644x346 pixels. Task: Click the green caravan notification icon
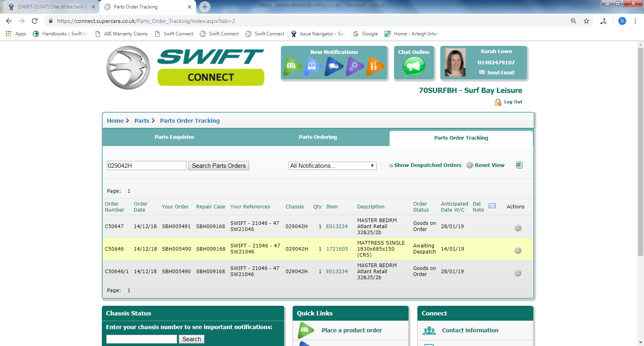tap(292, 66)
